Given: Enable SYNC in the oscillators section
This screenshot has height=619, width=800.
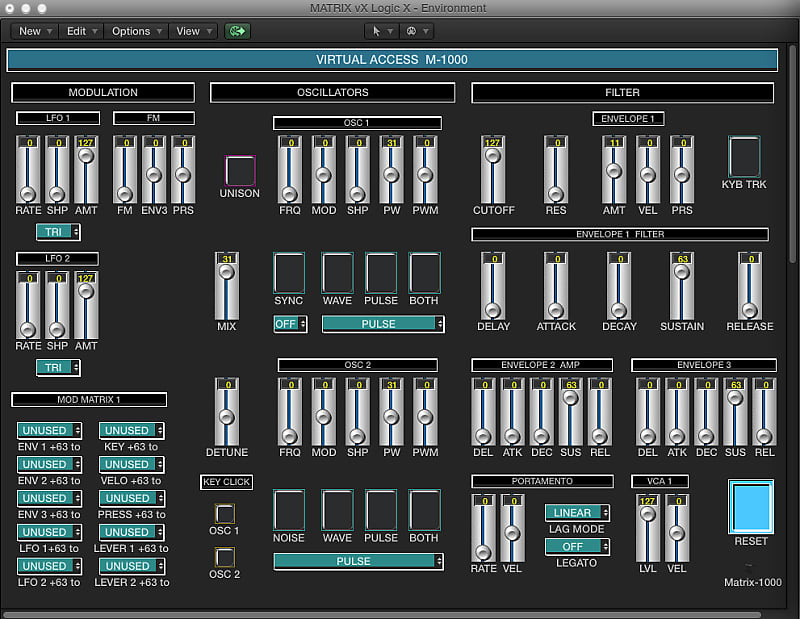Looking at the screenshot, I should click(x=288, y=274).
